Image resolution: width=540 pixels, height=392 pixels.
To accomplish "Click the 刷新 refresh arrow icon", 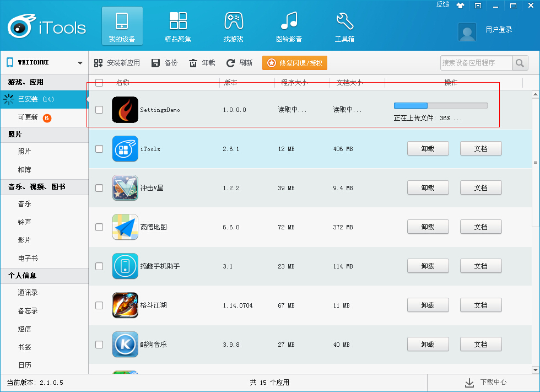I will click(x=230, y=63).
